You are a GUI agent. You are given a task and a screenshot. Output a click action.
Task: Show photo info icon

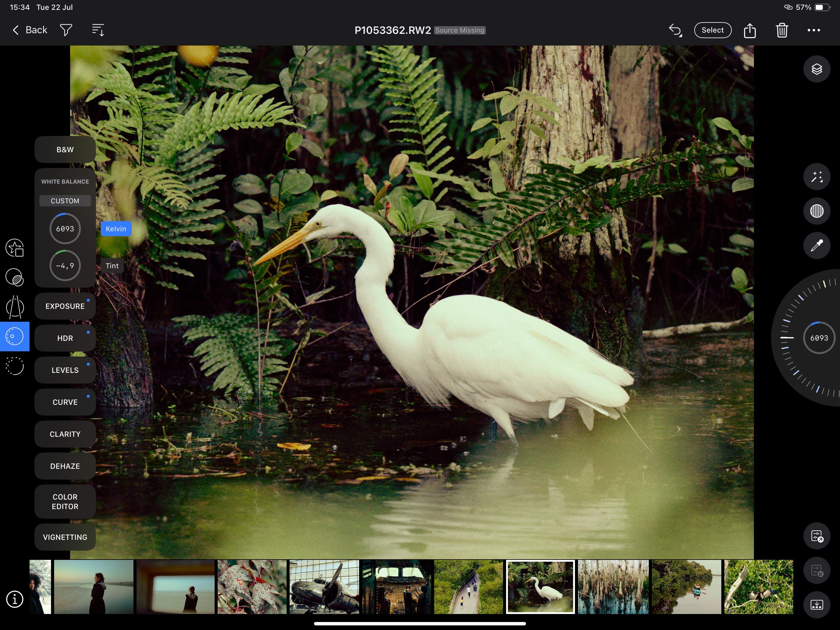14,599
